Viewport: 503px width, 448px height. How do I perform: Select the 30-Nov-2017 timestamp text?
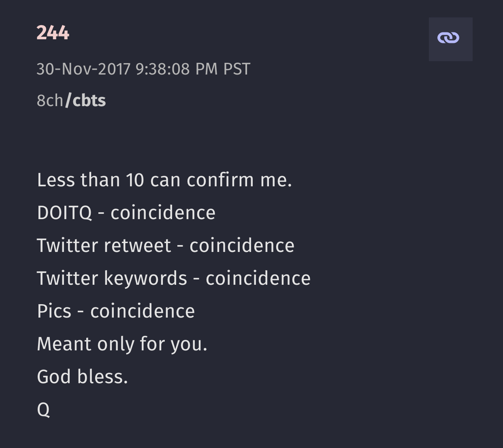click(143, 69)
